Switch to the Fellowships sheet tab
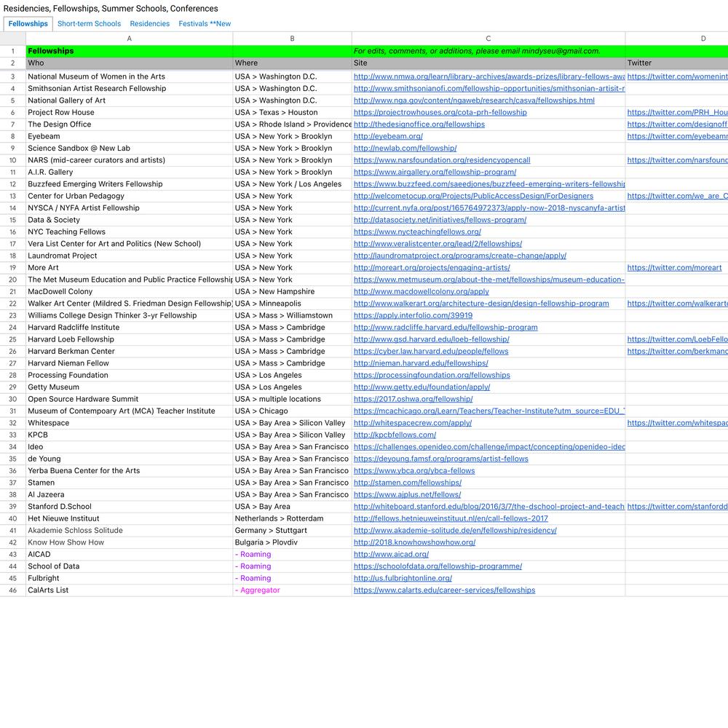This screenshot has width=728, height=728. tap(28, 24)
